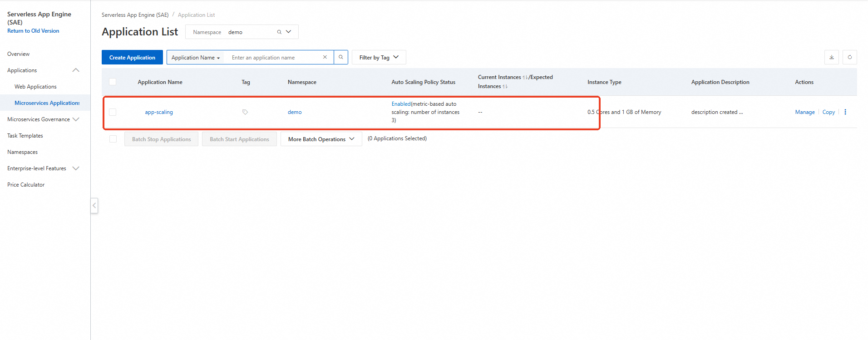Select Microservices Applications in sidebar

[x=47, y=103]
